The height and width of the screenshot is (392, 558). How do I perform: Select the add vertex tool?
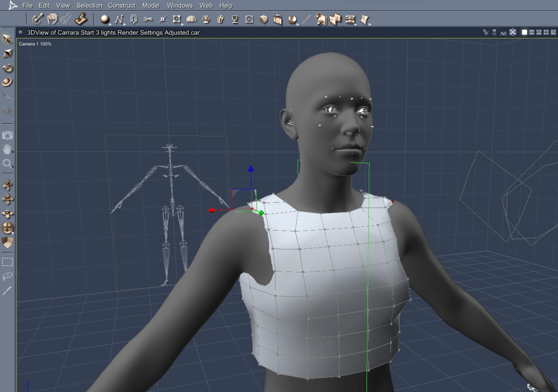coord(163,20)
